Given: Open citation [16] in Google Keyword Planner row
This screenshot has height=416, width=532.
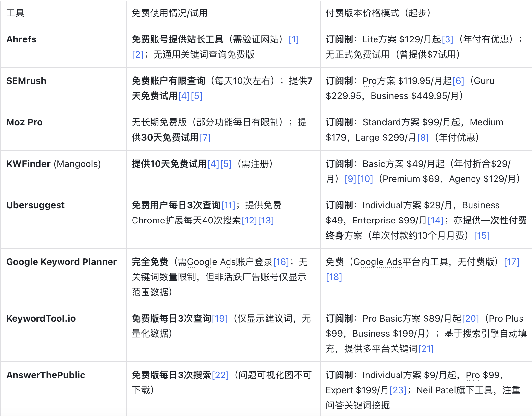Looking at the screenshot, I should tap(281, 262).
